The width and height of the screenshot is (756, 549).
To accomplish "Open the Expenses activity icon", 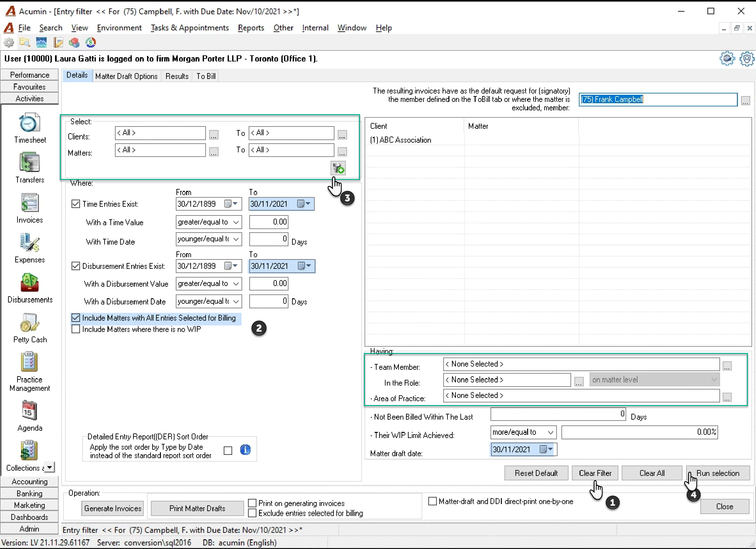I will point(30,243).
